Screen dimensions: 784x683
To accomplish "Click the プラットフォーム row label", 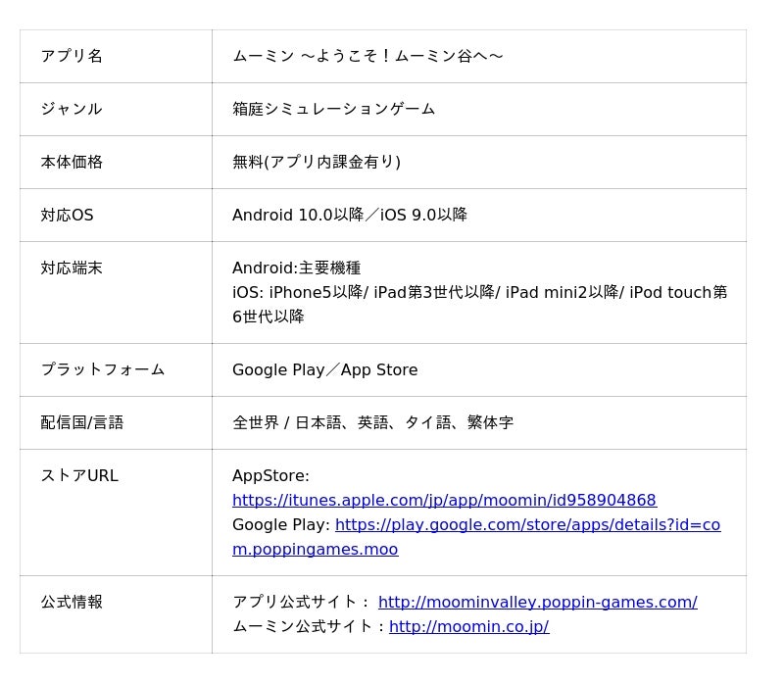I will [x=103, y=369].
